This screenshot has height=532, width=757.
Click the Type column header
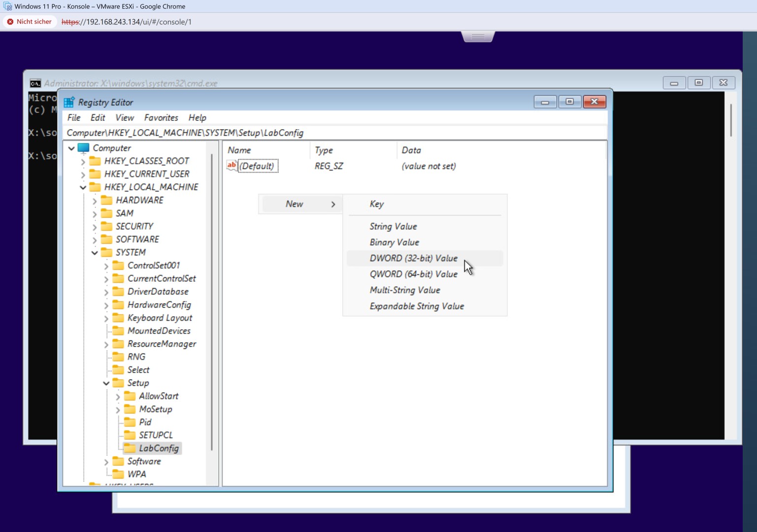pyautogui.click(x=353, y=150)
